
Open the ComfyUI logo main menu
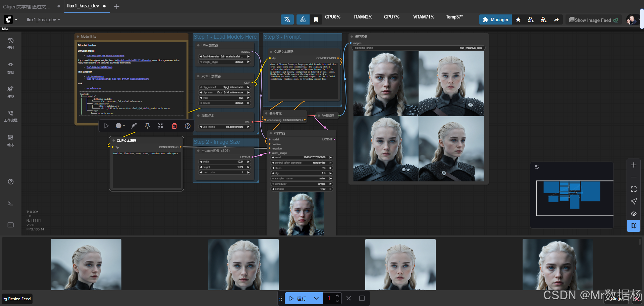pos(10,19)
